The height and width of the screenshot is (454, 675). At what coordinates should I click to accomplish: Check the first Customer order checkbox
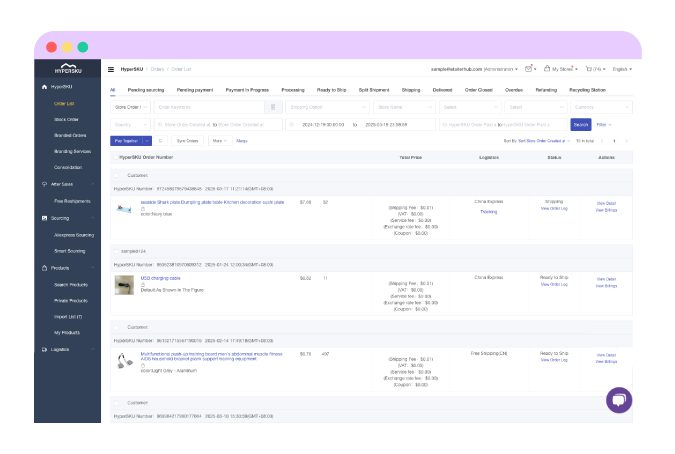pos(116,174)
